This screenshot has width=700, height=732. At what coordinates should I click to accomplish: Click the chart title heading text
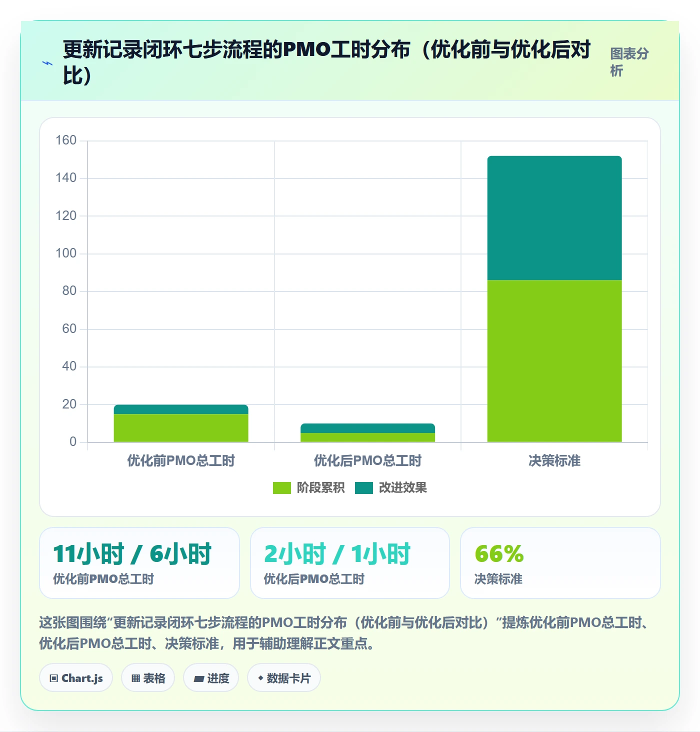(327, 62)
